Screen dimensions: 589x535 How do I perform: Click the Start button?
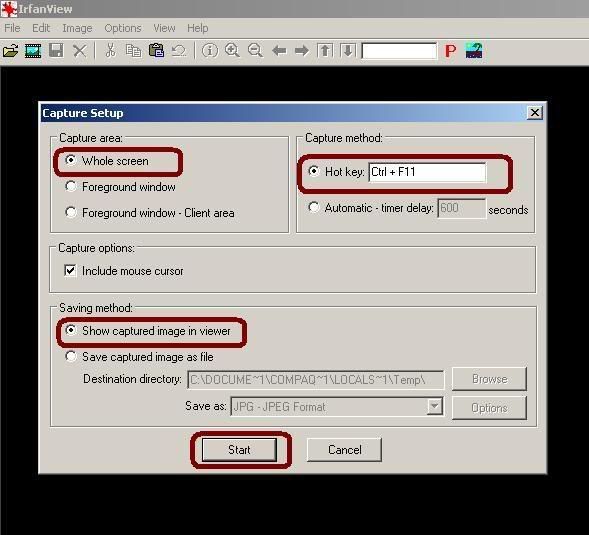coord(239,450)
